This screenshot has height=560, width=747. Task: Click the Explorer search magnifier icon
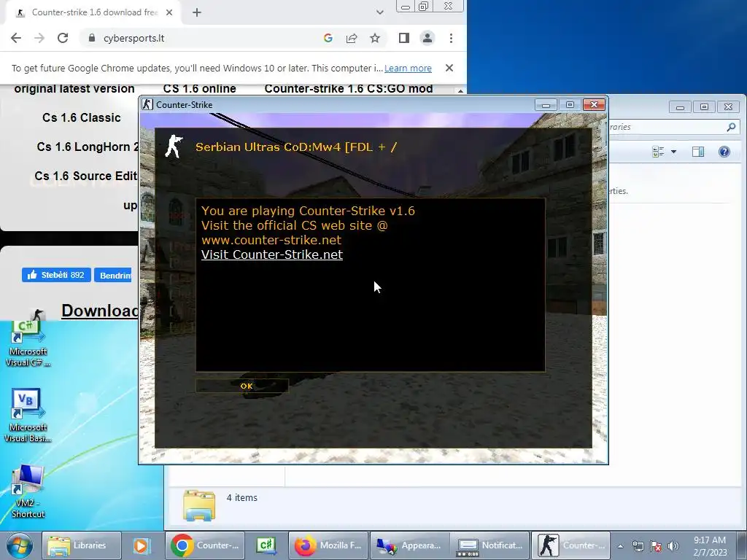click(731, 127)
